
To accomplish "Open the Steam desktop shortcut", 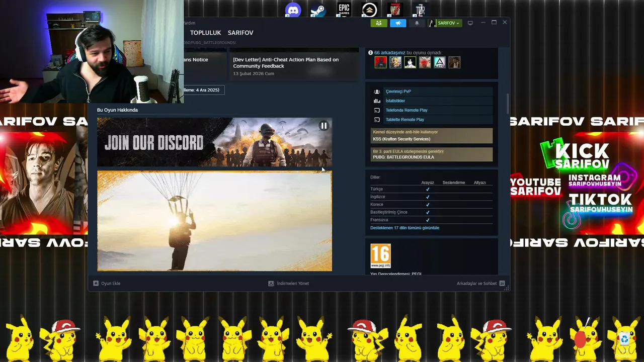I will (317, 10).
